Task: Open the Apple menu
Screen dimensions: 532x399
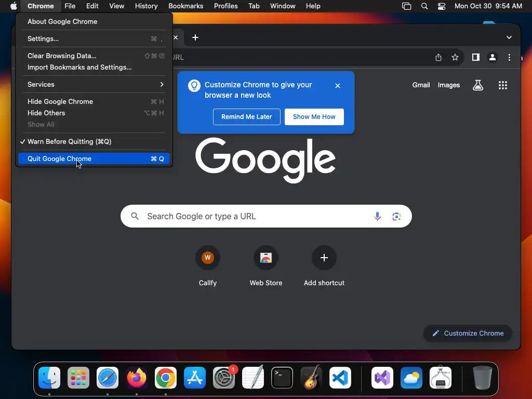Action: coord(14,6)
